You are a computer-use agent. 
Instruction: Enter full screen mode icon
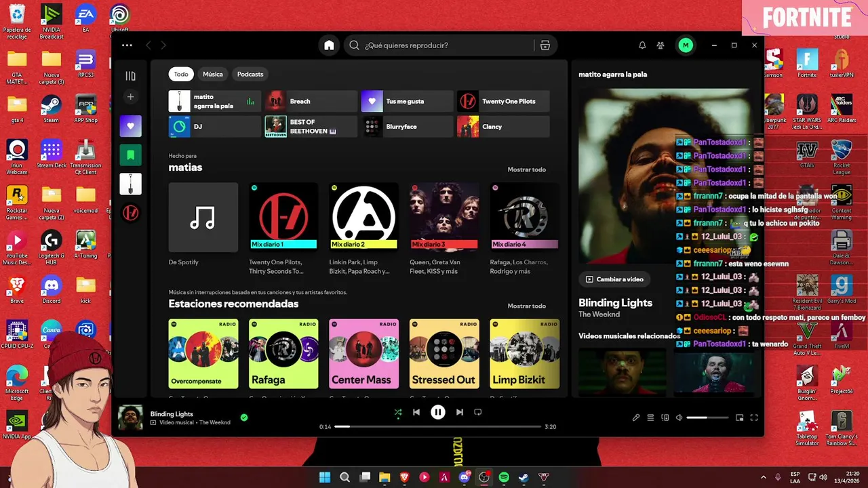coord(754,418)
